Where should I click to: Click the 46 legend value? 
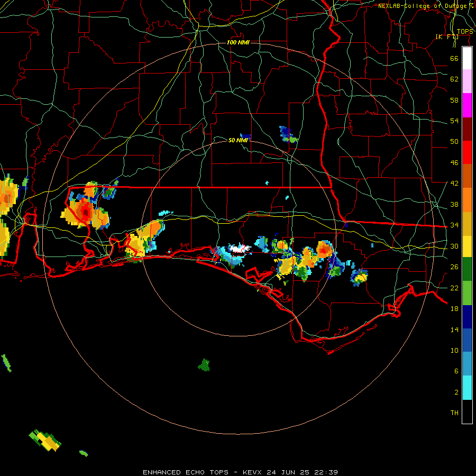point(454,163)
